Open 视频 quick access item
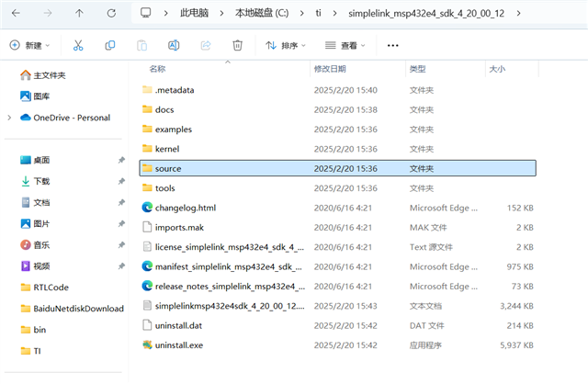Screen dimensions: 588x384 click(35, 266)
